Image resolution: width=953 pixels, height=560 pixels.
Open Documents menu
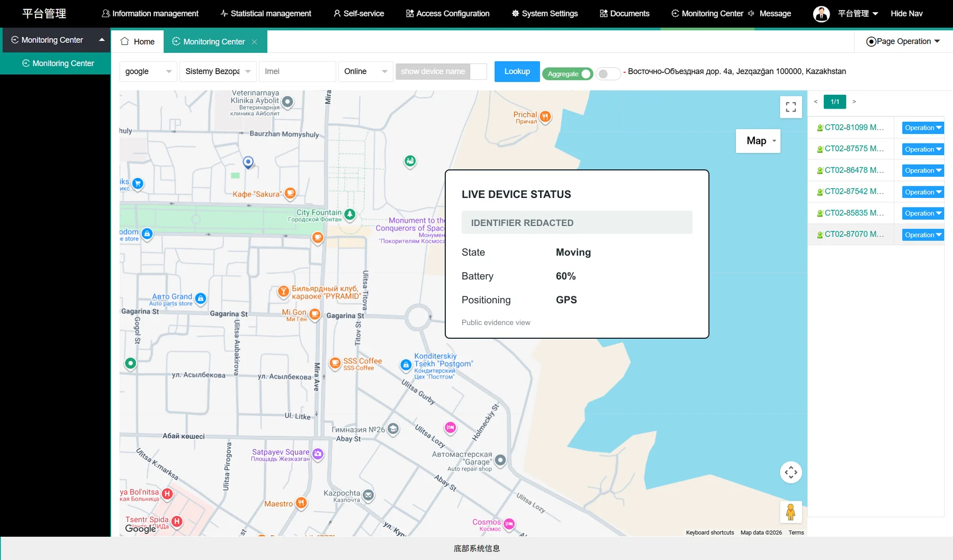tap(624, 13)
